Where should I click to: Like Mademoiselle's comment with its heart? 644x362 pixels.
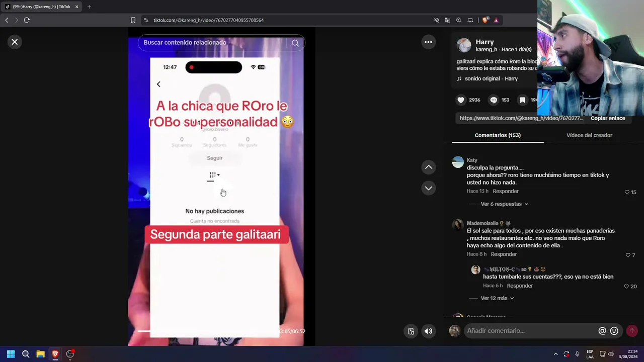pos(627,255)
